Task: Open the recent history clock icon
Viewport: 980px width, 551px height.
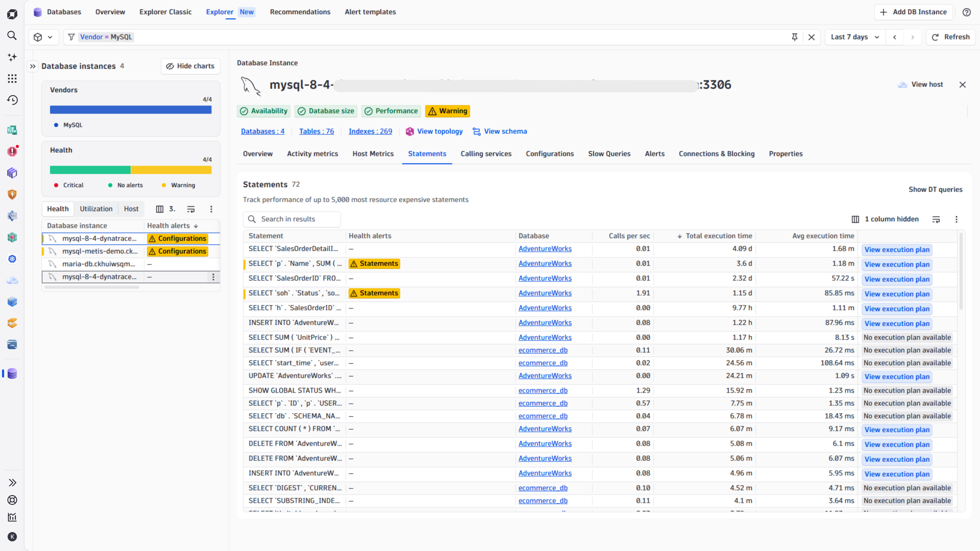Action: [12, 100]
